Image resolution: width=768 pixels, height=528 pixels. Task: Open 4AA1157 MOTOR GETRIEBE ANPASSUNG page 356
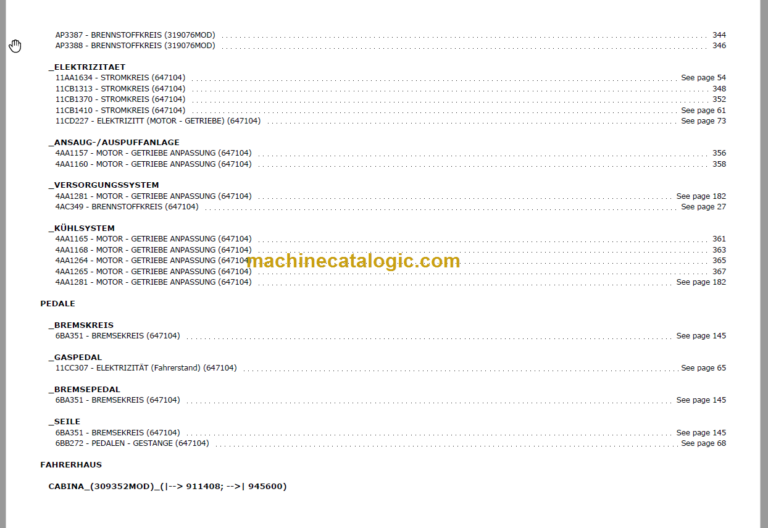(390, 153)
